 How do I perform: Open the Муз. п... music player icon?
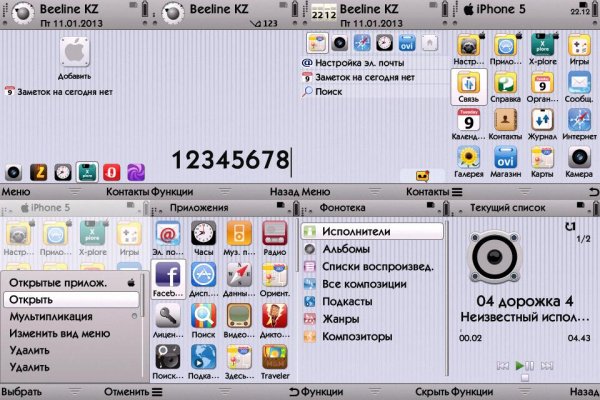(239, 233)
